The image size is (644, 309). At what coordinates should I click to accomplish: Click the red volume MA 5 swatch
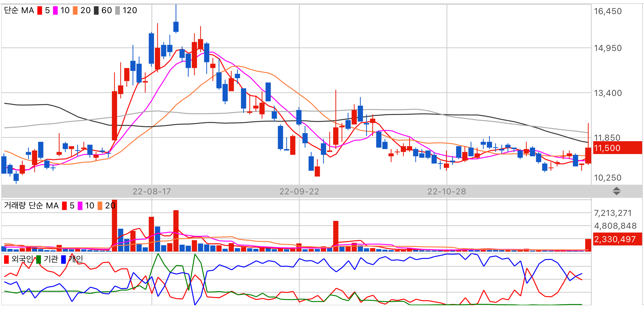click(x=64, y=206)
